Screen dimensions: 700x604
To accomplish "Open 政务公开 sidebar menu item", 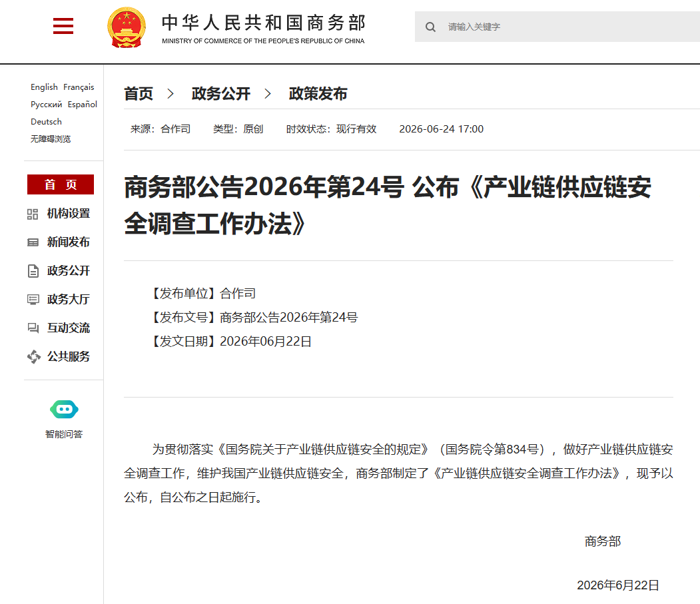I will pyautogui.click(x=69, y=271).
